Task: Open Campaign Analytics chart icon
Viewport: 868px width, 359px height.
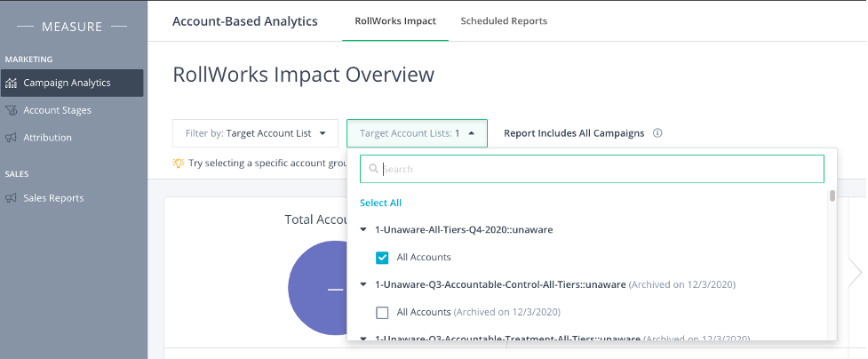Action: tap(11, 84)
